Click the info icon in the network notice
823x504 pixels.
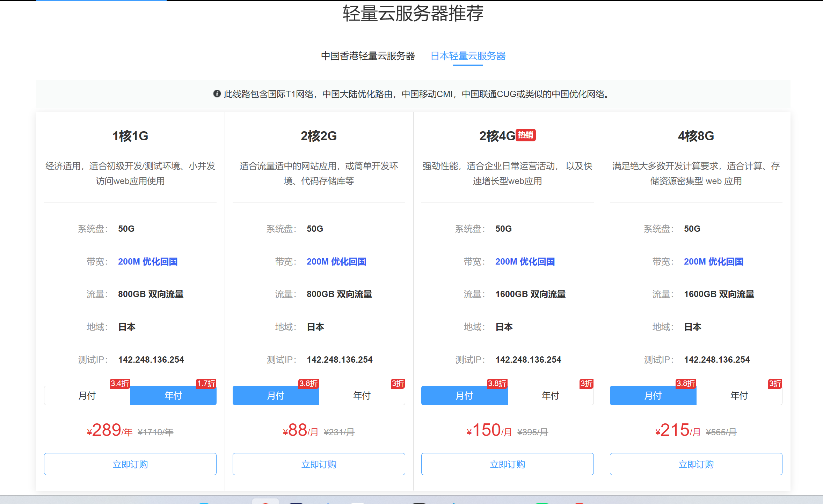pyautogui.click(x=217, y=94)
